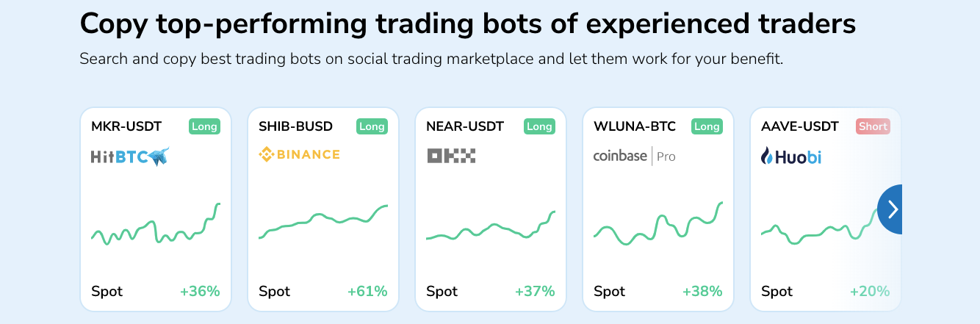Select the WLUNA-BTC pair title
This screenshot has width=980, height=324.
tap(635, 126)
